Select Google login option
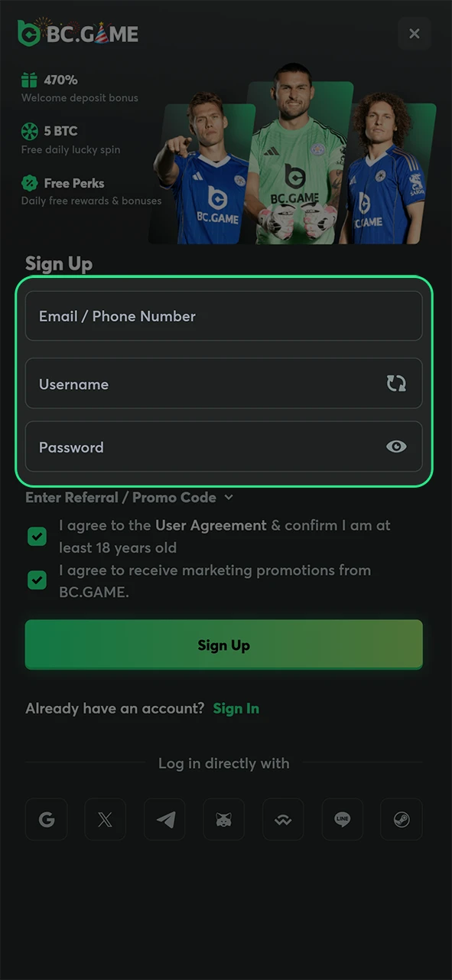Viewport: 452px width, 980px height. point(46,819)
